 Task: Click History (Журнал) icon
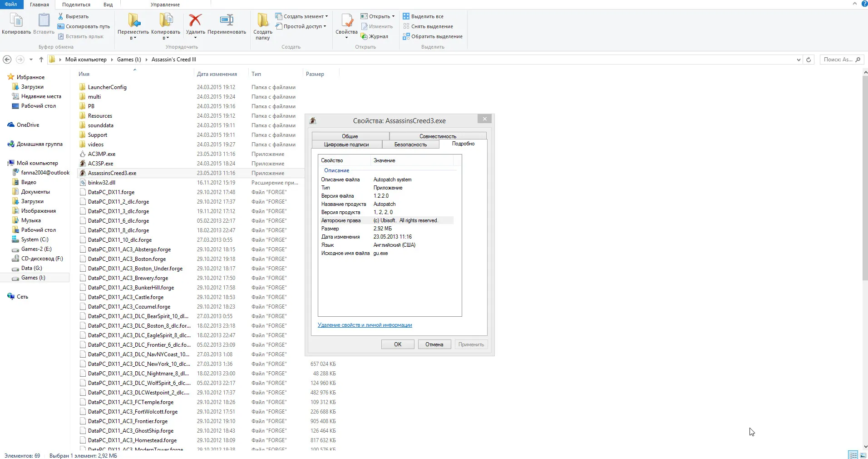[364, 36]
